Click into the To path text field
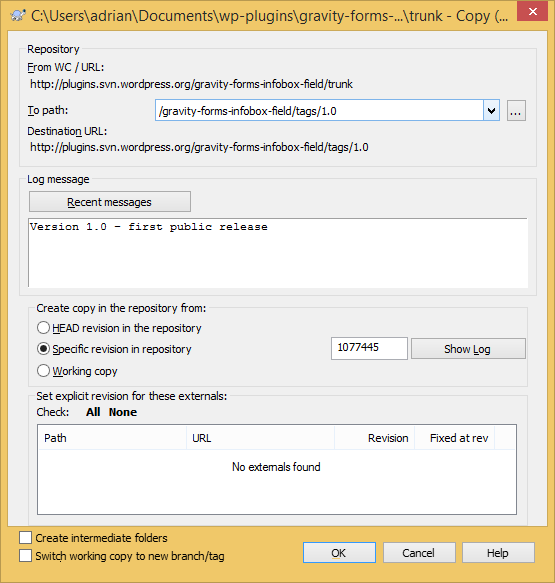 (319, 111)
